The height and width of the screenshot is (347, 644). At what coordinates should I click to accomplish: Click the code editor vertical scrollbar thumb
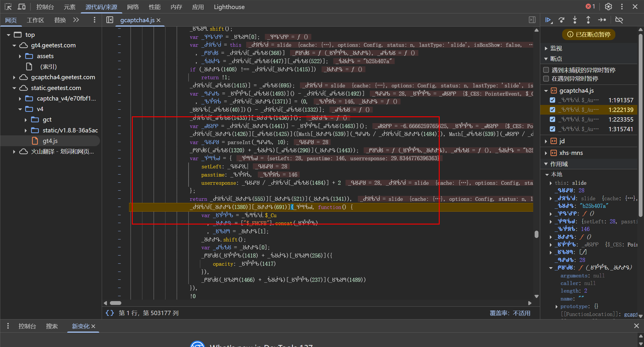(x=536, y=234)
